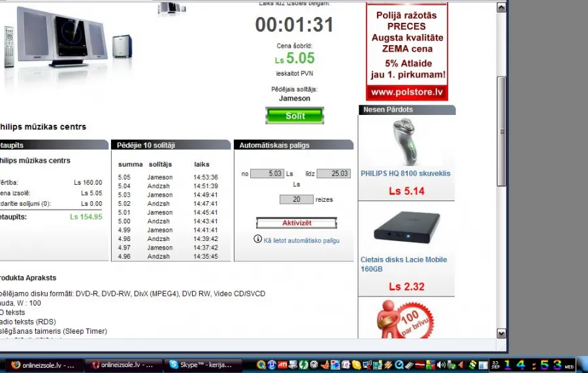This screenshot has width=588, height=373.
Task: Open the QuickTime tray icon
Action: [399, 365]
